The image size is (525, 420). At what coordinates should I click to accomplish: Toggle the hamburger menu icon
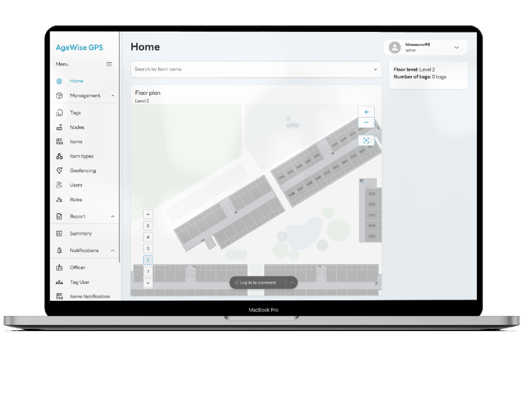pyautogui.click(x=109, y=64)
